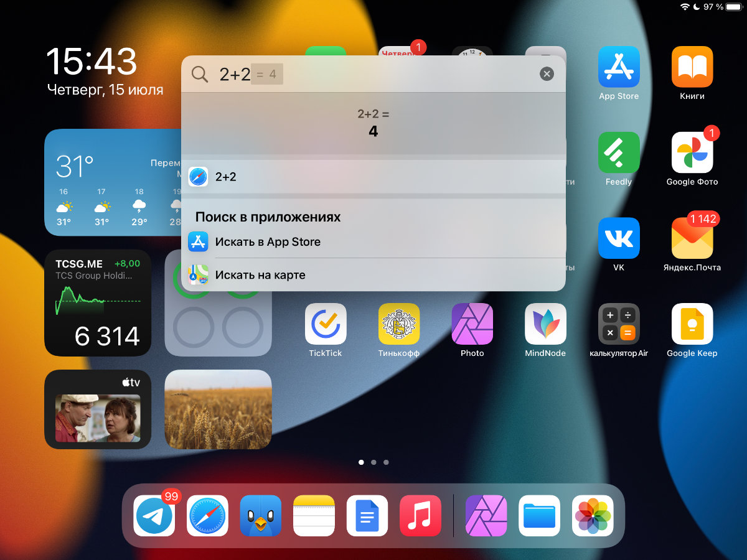Open Affinity Photo on home screen
Image resolution: width=747 pixels, height=560 pixels.
pos(472,324)
